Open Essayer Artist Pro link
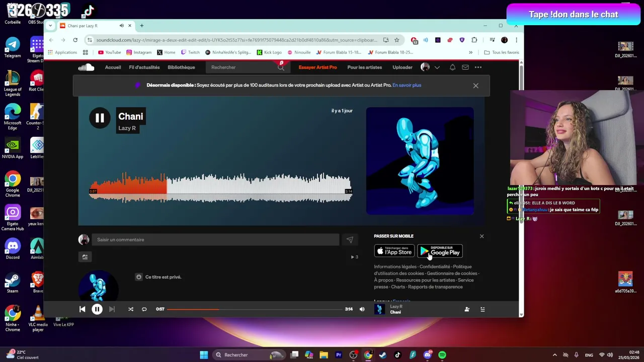This screenshot has height=362, width=644. click(x=317, y=67)
